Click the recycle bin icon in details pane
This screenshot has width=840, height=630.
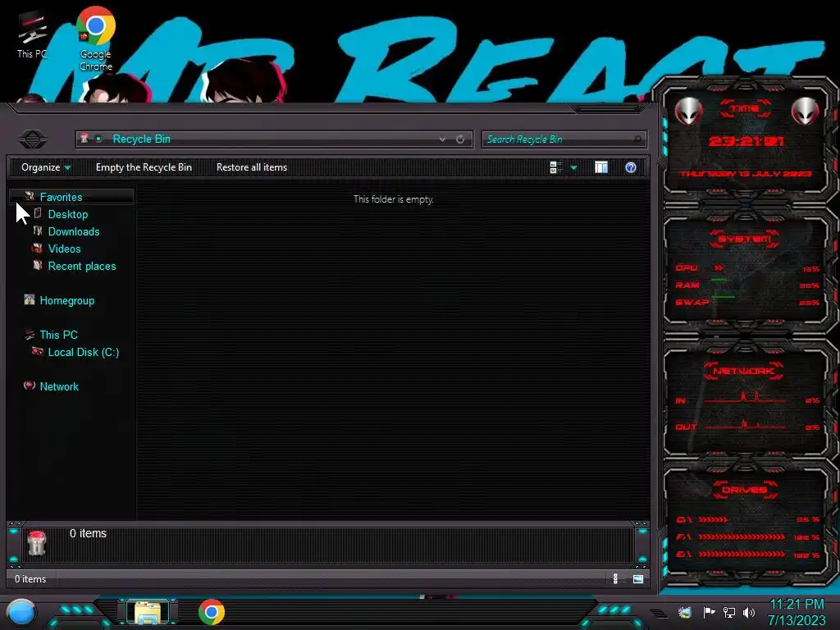coord(37,543)
